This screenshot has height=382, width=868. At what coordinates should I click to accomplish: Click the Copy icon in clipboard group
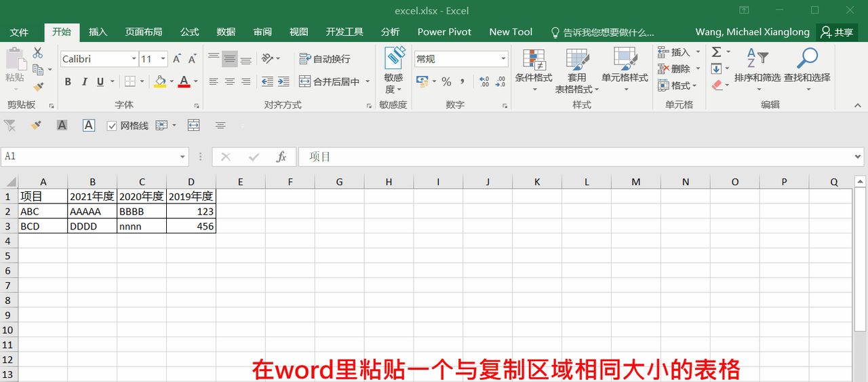tap(38, 70)
